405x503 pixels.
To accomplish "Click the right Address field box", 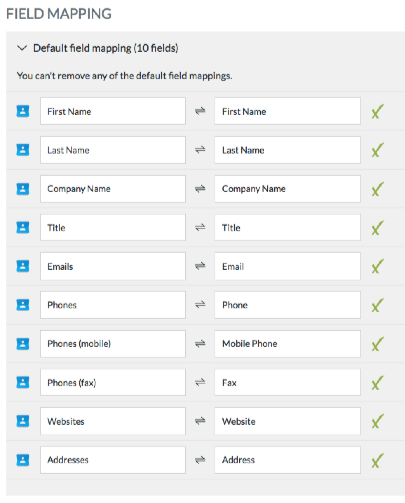I will pos(287,460).
